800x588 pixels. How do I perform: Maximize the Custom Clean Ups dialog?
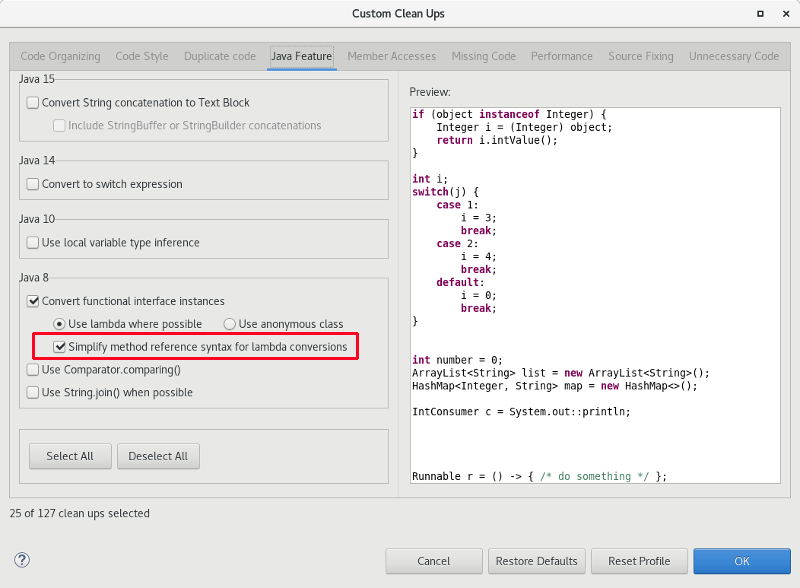click(760, 14)
